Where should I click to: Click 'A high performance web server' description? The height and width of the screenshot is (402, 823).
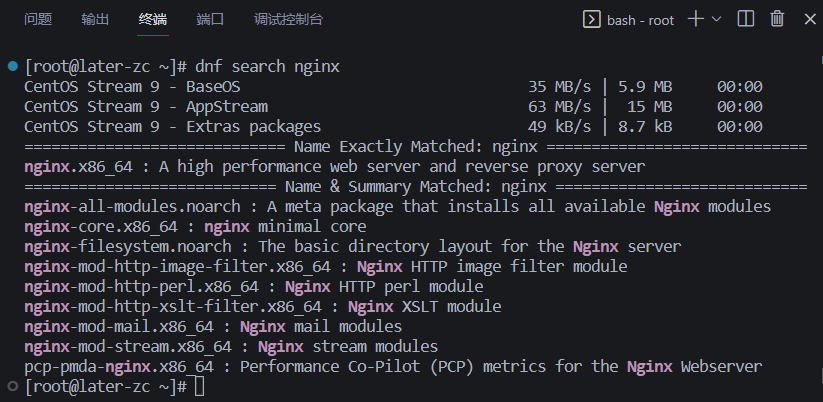click(288, 166)
